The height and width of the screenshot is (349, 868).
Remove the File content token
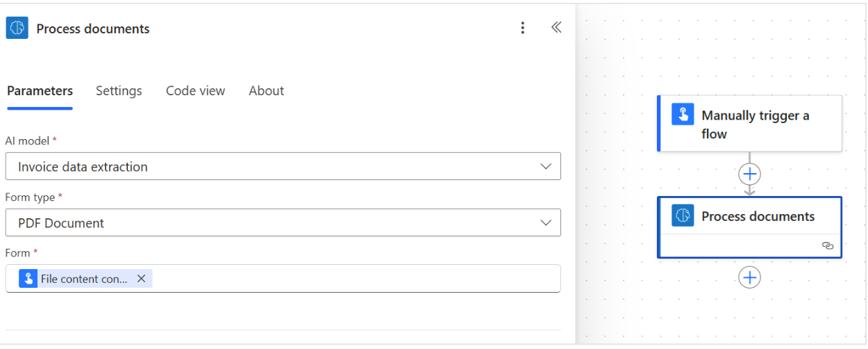(141, 279)
